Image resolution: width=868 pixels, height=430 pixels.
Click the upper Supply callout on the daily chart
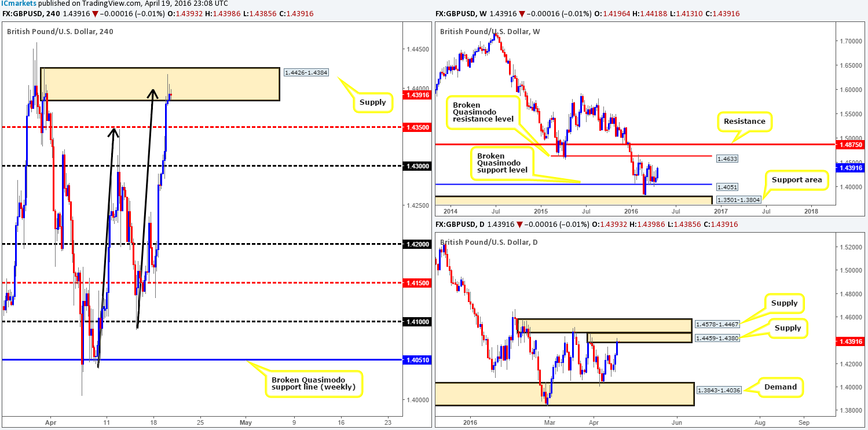pyautogui.click(x=785, y=303)
